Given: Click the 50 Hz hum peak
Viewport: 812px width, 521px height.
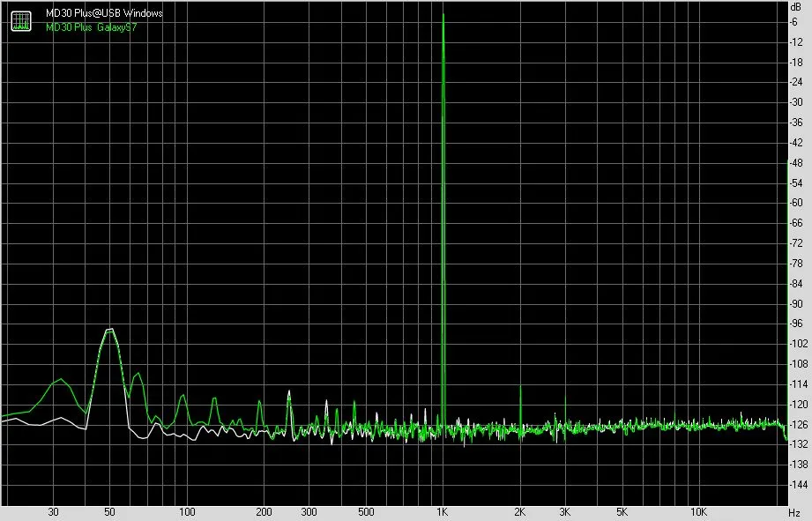Looking at the screenshot, I should 109,330.
